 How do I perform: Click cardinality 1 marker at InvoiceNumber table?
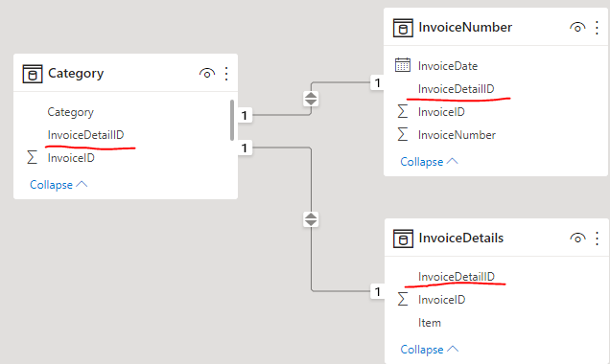point(377,82)
